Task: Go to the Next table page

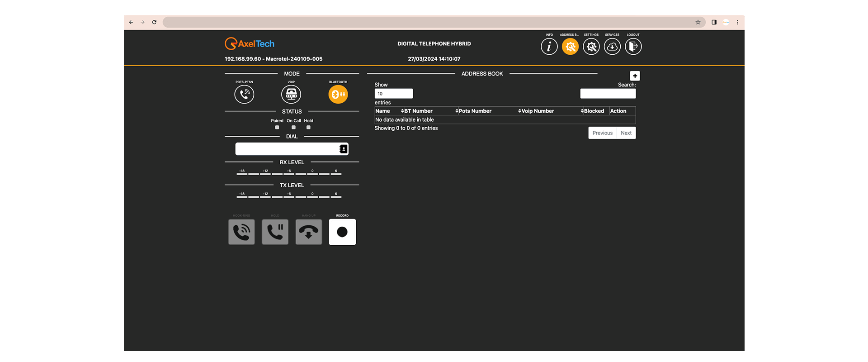Action: click(x=626, y=133)
